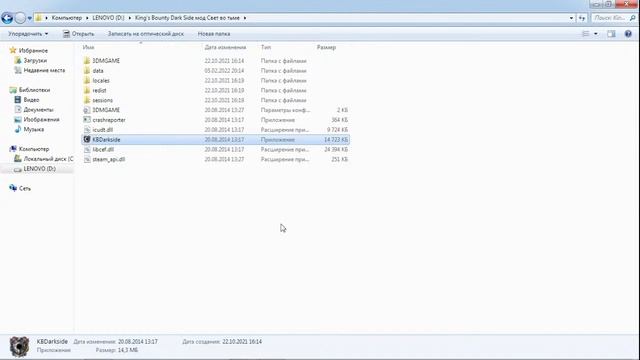
Task: Click the LENOVO (D:) breadcrumb in address bar
Action: click(108, 18)
